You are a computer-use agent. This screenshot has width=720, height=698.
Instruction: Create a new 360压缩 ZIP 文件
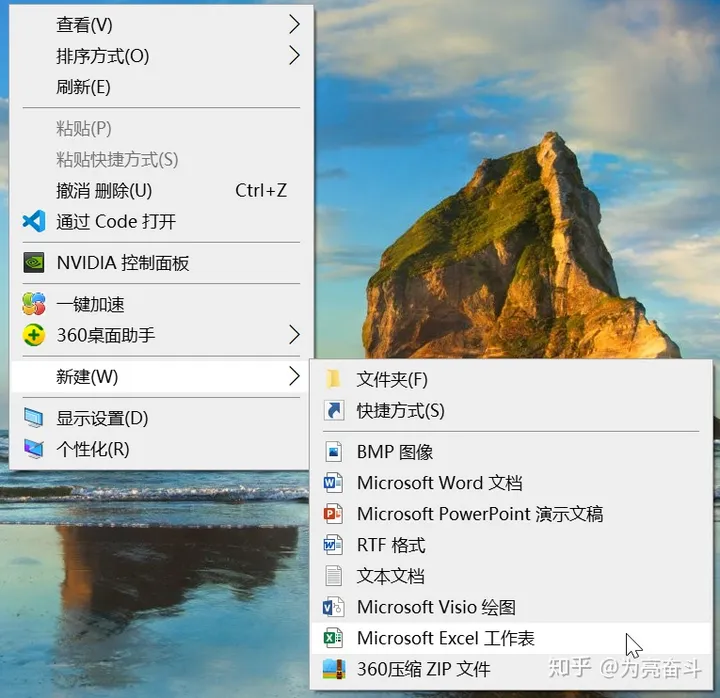(512, 669)
